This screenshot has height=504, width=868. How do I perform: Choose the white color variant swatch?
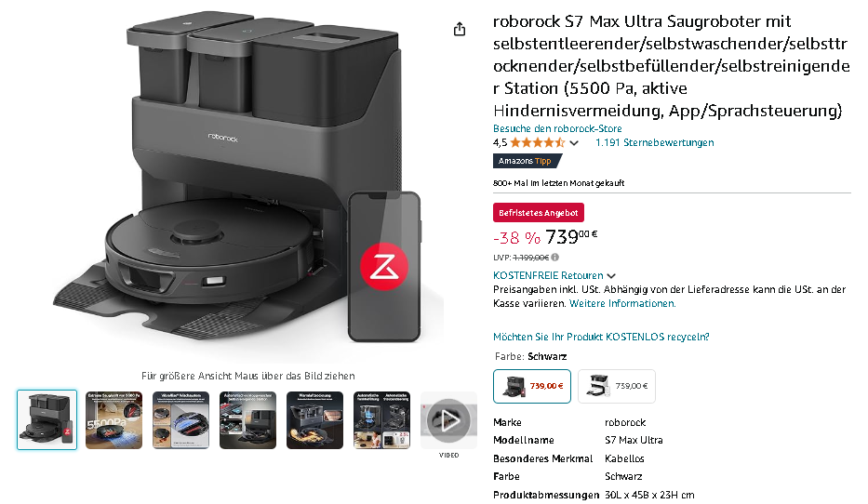click(x=617, y=386)
